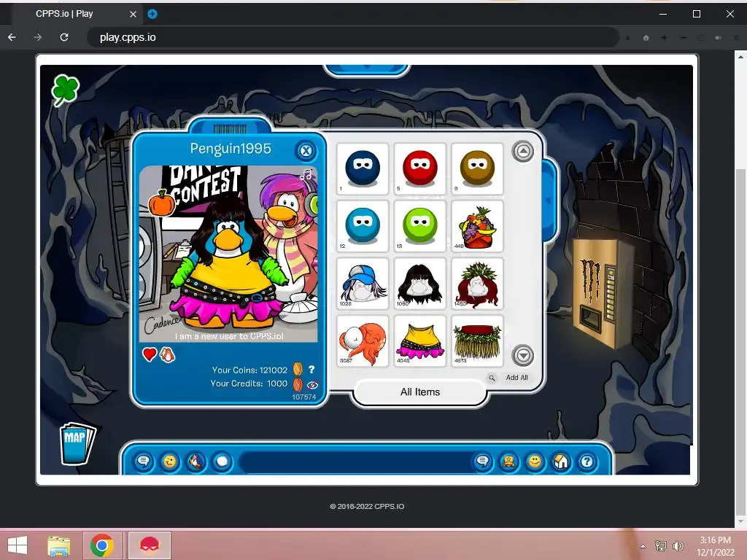Select the black wig item 1080
Viewport: 747px width, 560px height.
click(x=420, y=284)
